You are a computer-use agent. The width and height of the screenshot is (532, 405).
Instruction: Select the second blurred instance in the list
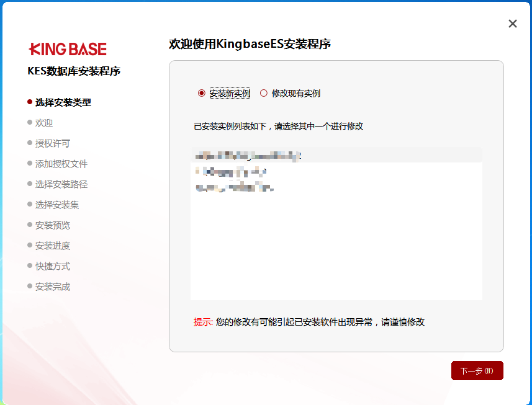click(336, 172)
